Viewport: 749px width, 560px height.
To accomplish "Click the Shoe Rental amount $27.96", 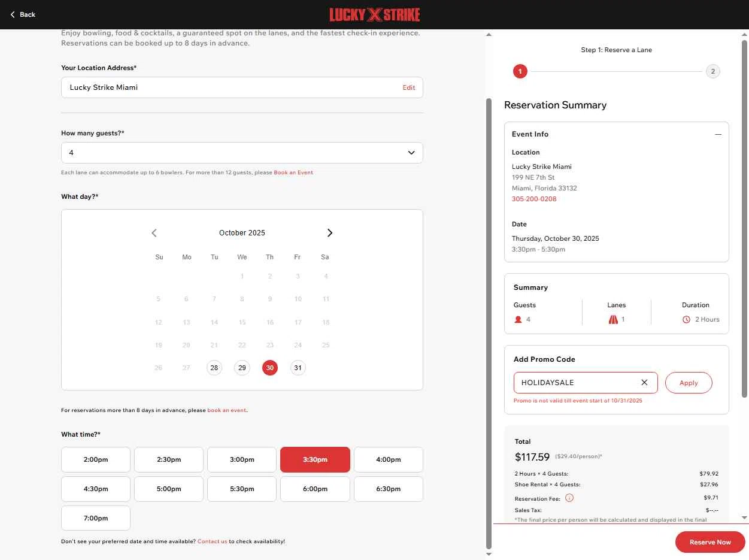I will click(x=709, y=485).
